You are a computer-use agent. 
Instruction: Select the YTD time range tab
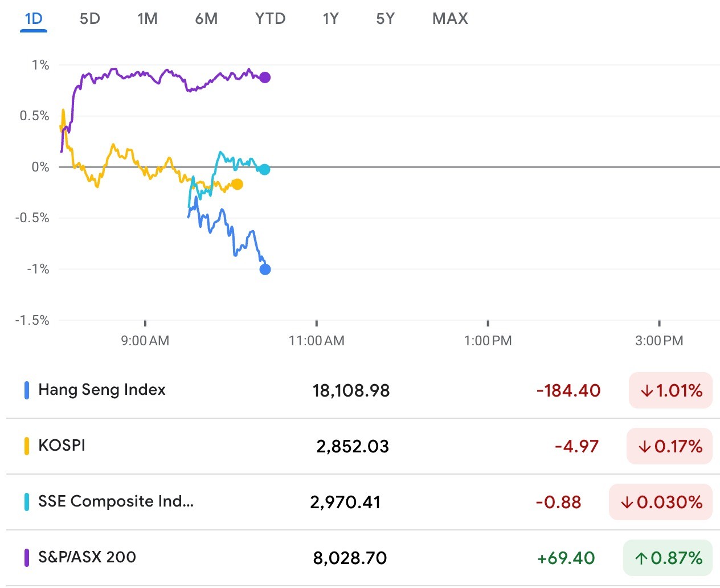[270, 19]
